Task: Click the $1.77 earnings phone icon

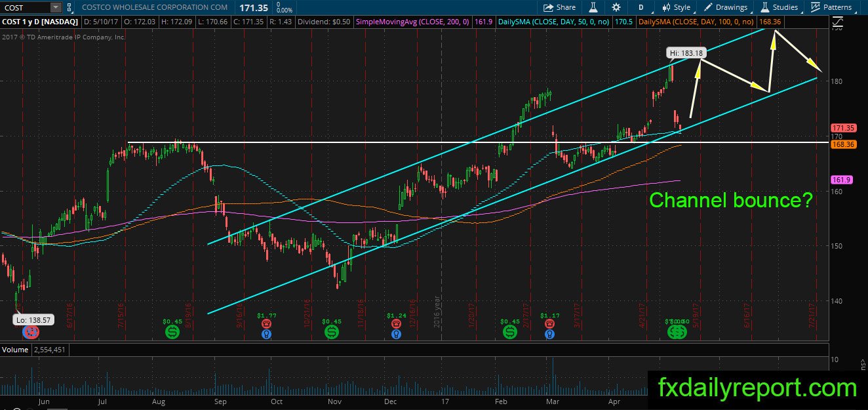Action: pyautogui.click(x=267, y=323)
